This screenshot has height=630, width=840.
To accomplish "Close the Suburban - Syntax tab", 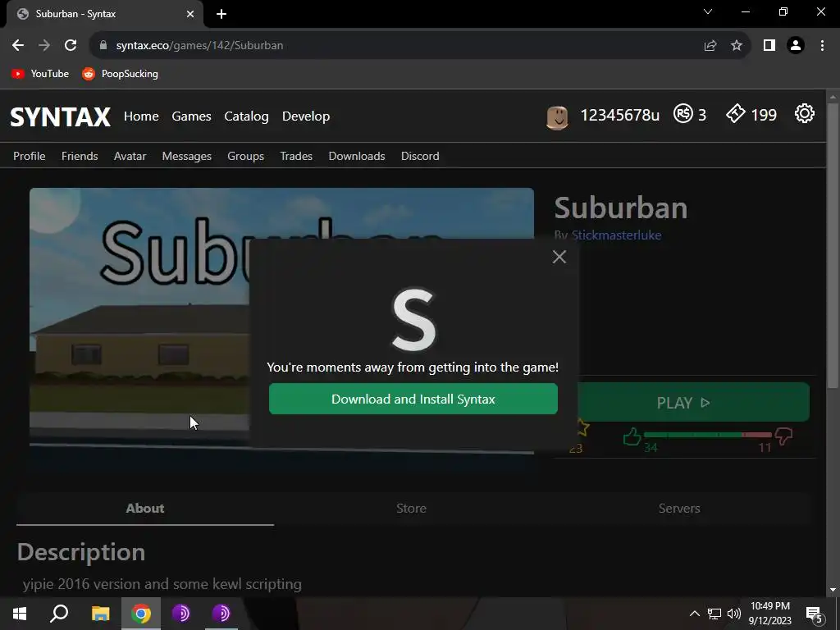I will 190,14.
